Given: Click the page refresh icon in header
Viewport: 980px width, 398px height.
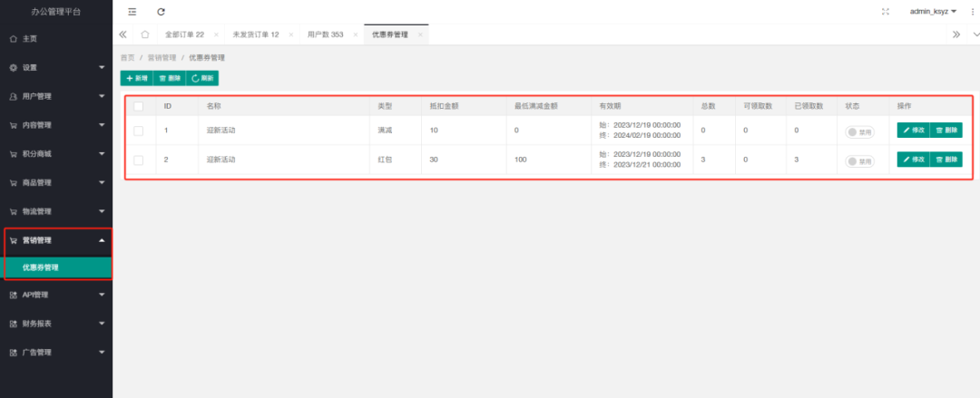Looking at the screenshot, I should pyautogui.click(x=161, y=12).
